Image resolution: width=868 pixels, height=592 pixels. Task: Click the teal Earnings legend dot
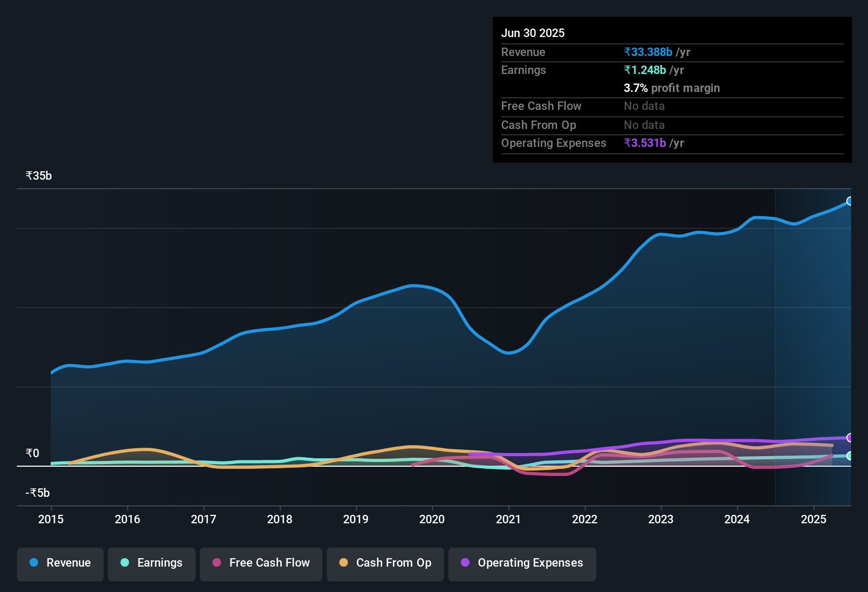[x=125, y=563]
